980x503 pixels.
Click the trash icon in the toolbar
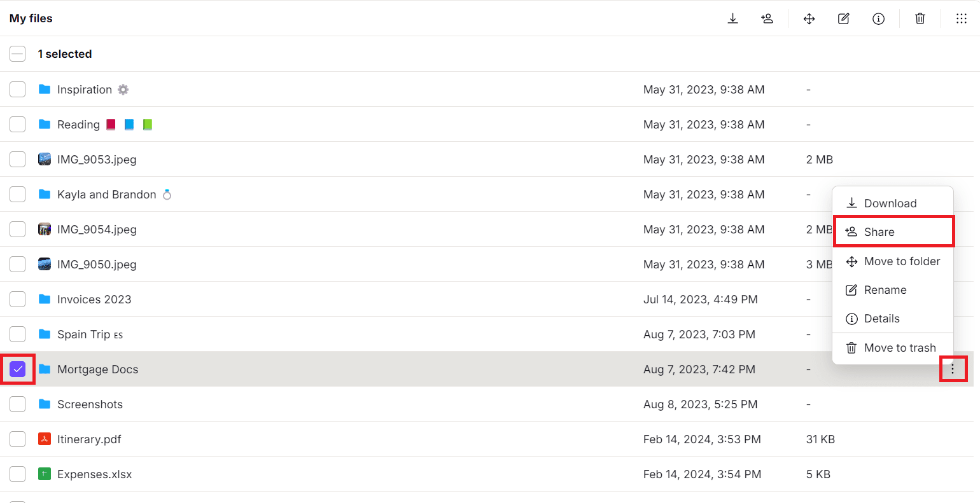920,18
